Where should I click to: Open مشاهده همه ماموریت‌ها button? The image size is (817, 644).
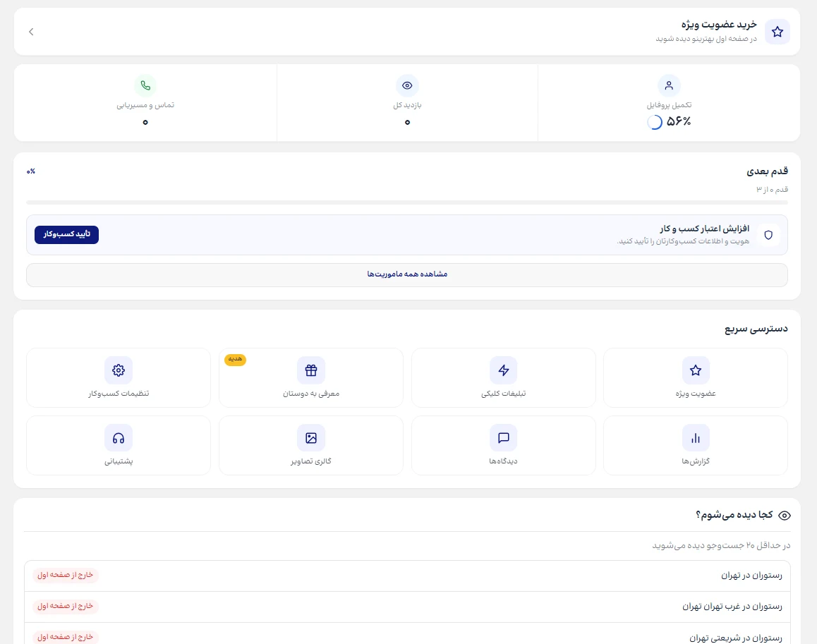coord(407,274)
